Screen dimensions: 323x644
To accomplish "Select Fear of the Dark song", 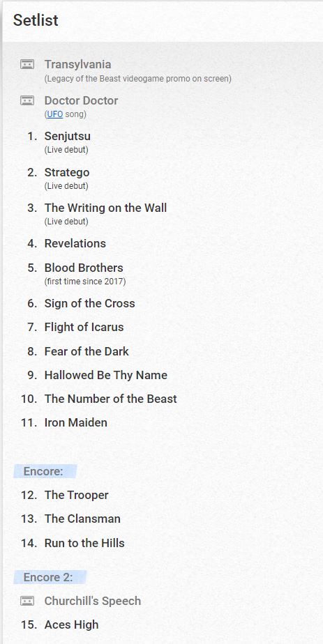I will point(87,351).
